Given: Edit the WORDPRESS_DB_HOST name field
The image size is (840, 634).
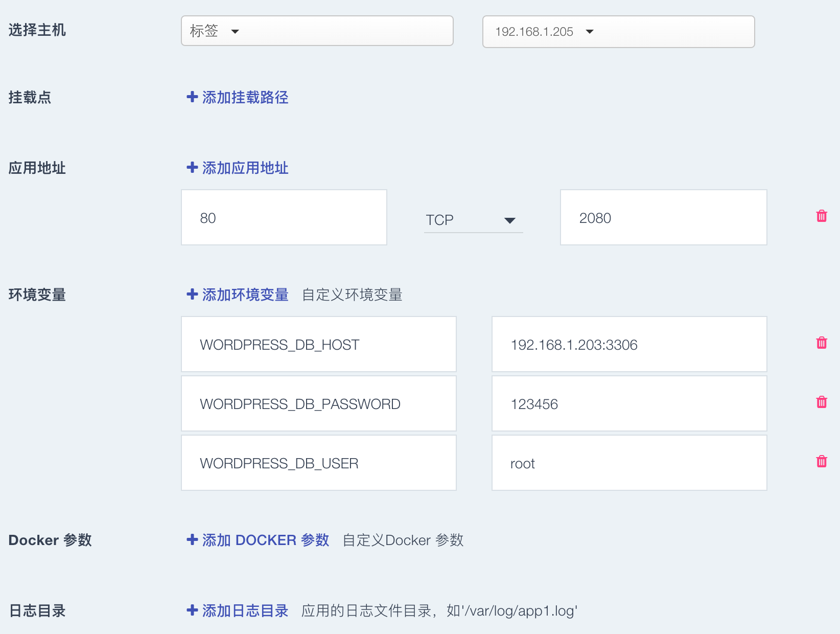Looking at the screenshot, I should click(319, 344).
